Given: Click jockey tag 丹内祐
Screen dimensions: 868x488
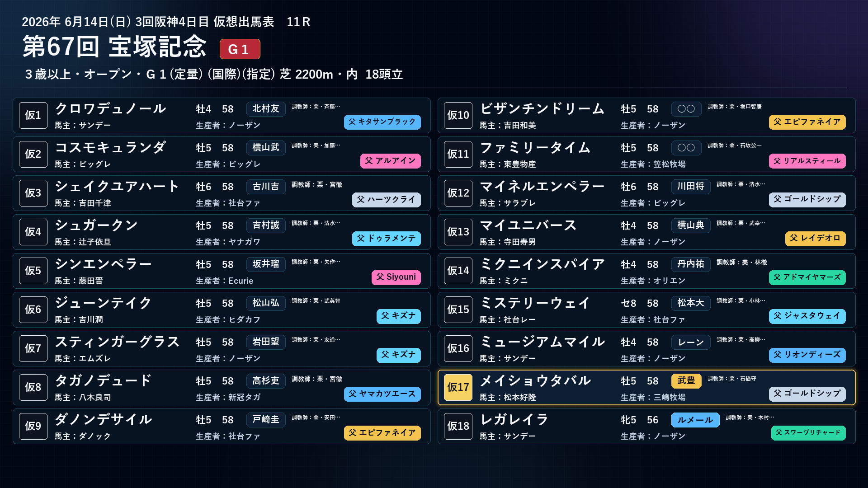Looking at the screenshot, I should click(x=691, y=264).
